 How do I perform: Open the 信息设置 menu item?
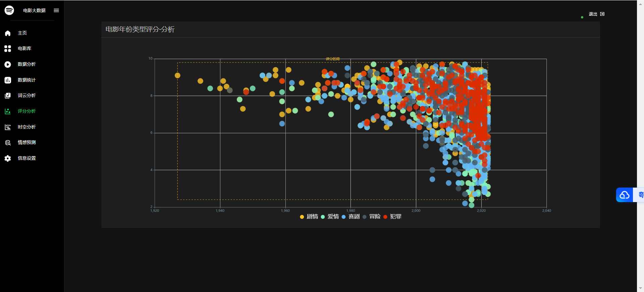(26, 158)
